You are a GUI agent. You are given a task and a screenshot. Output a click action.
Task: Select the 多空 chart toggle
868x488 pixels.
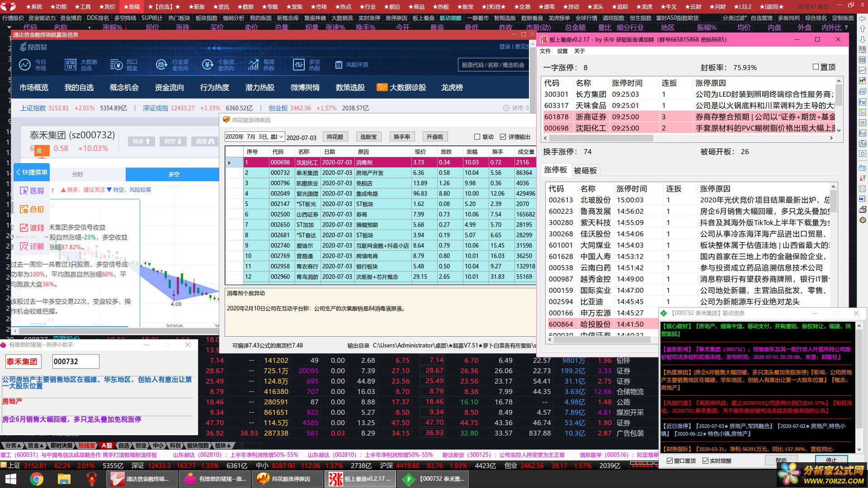pos(174,174)
